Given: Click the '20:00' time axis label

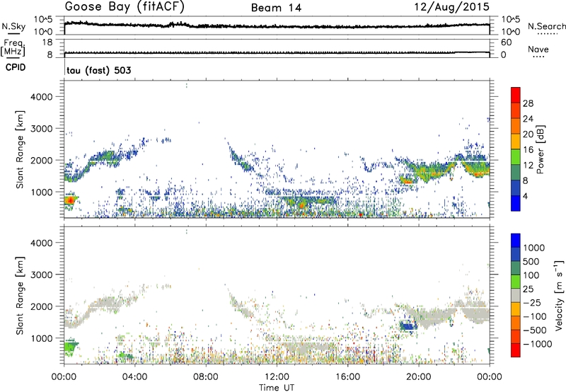Looking at the screenshot, I should point(418,377).
